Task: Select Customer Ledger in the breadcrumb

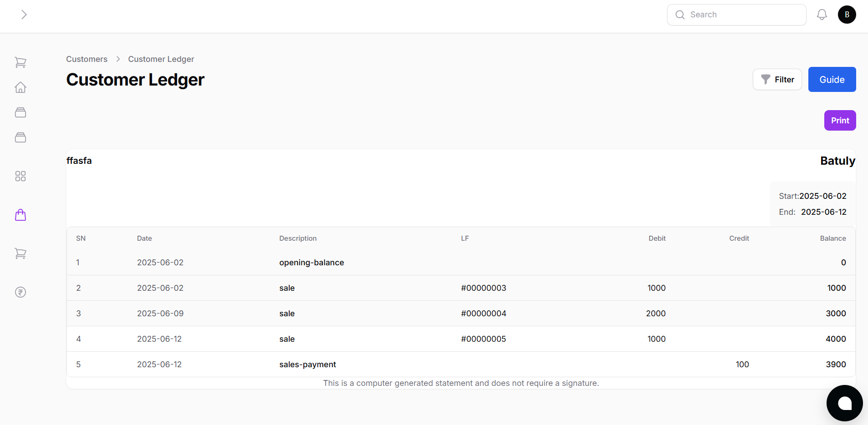Action: 161,59
